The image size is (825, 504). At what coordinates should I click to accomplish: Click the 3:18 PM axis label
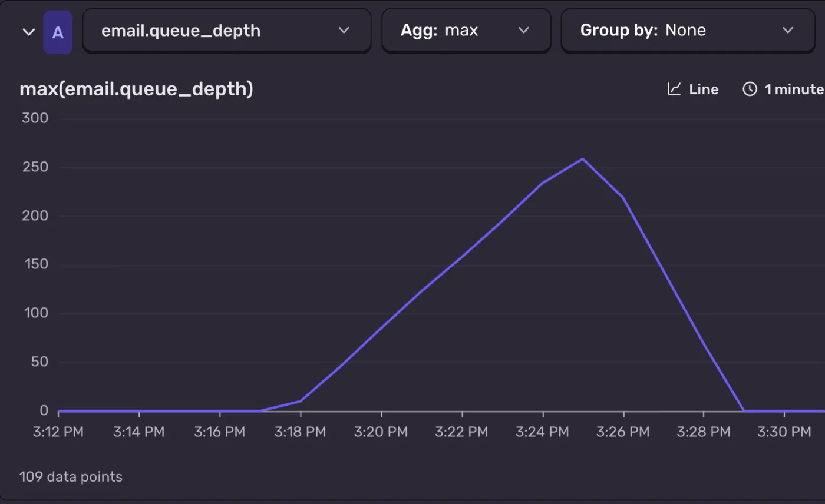[301, 432]
